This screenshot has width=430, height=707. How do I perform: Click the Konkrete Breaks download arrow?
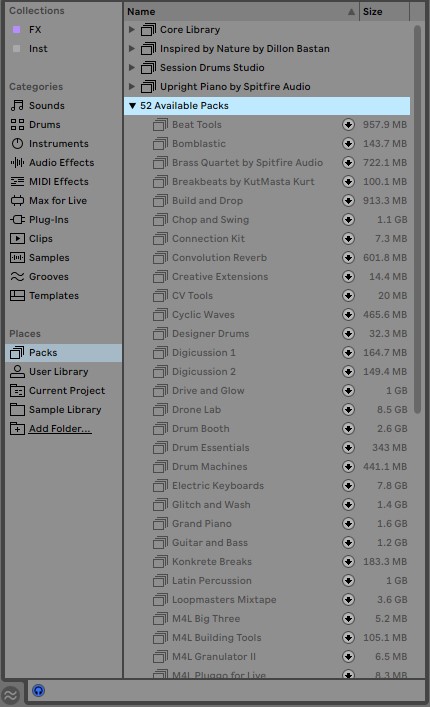click(348, 561)
